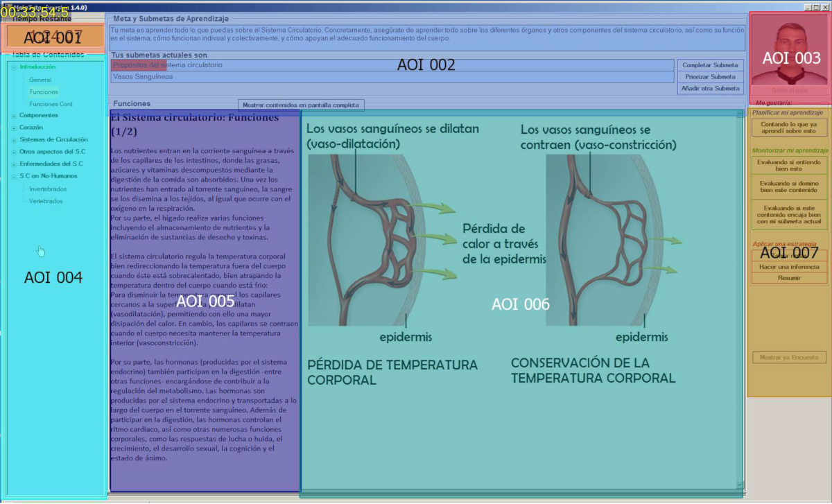The width and height of the screenshot is (832, 504).
Task: Select the Funciones page in contents tree
Action: [x=44, y=92]
